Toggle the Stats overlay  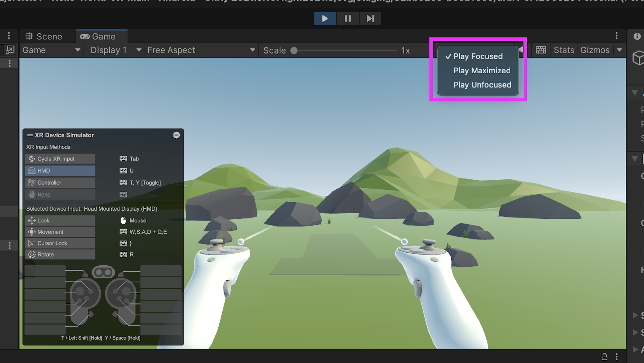click(x=563, y=50)
